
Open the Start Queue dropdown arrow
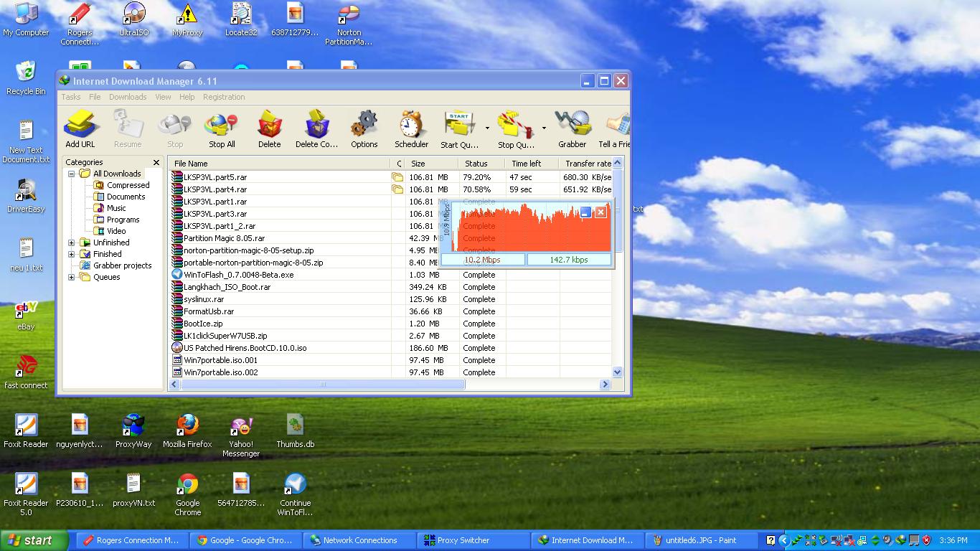coord(487,128)
